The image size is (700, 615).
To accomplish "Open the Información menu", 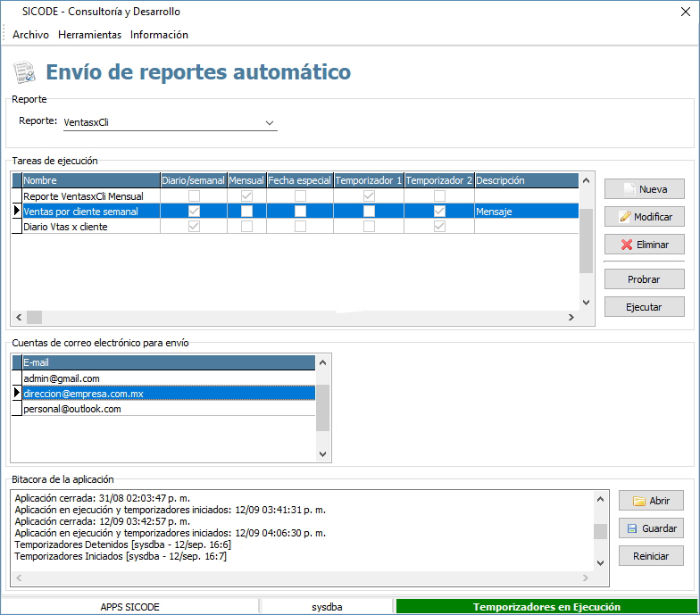I will point(159,35).
